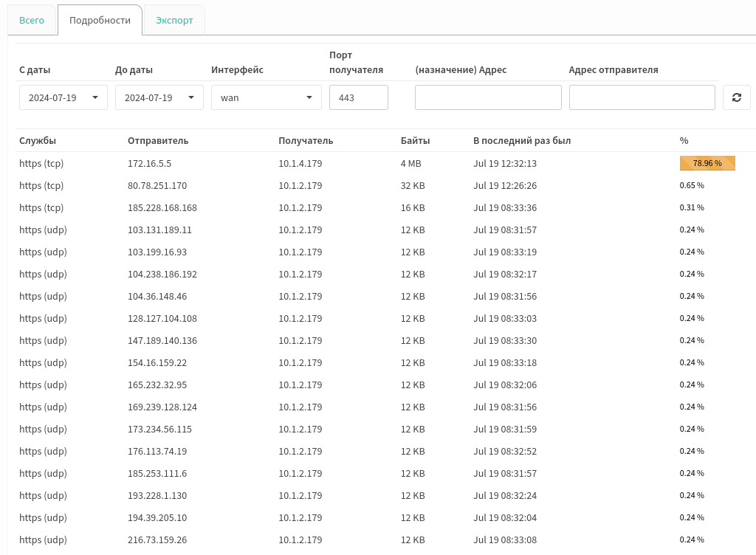Click the (назначение) Адрес input field
Image resolution: width=756 pixels, height=555 pixels.
(488, 97)
